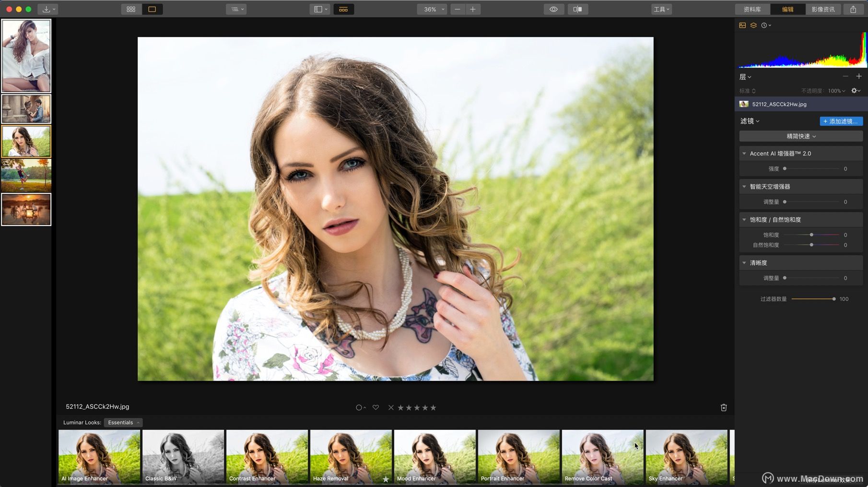The width and height of the screenshot is (868, 487).
Task: Toggle the filmstrip panel button
Action: click(343, 9)
